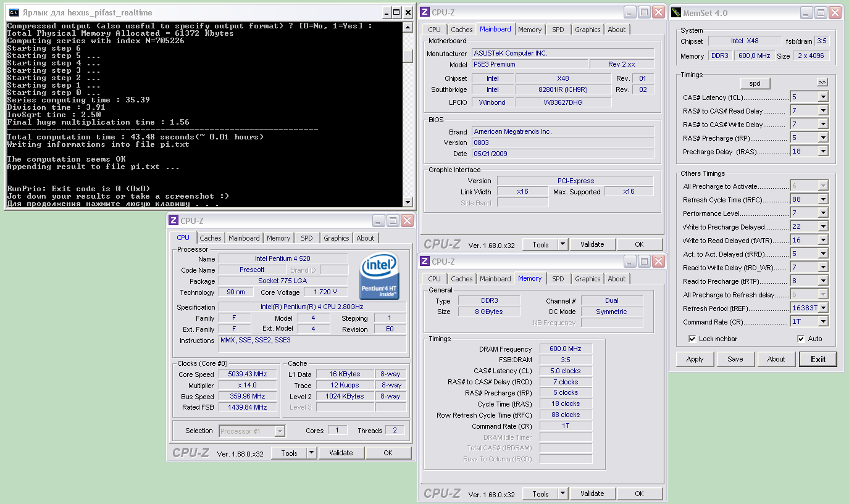Viewport: 849px width, 504px height.
Task: Select SPD tab in CPU-Z Memory window
Action: tap(558, 279)
